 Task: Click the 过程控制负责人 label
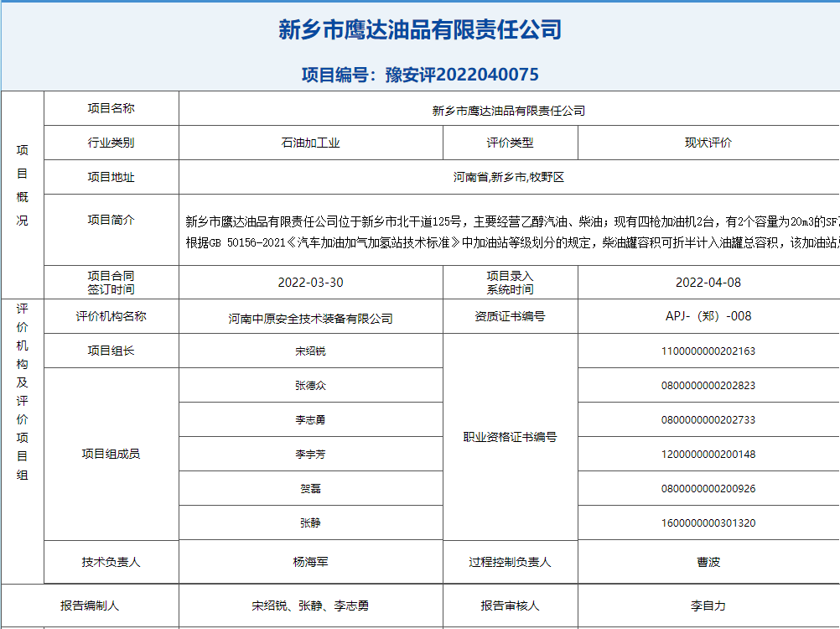click(510, 562)
